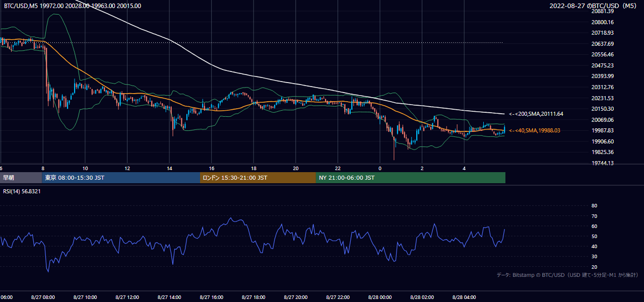Click the 8/27 18:00 time axis label
This screenshot has width=644, height=302.
pos(253,297)
